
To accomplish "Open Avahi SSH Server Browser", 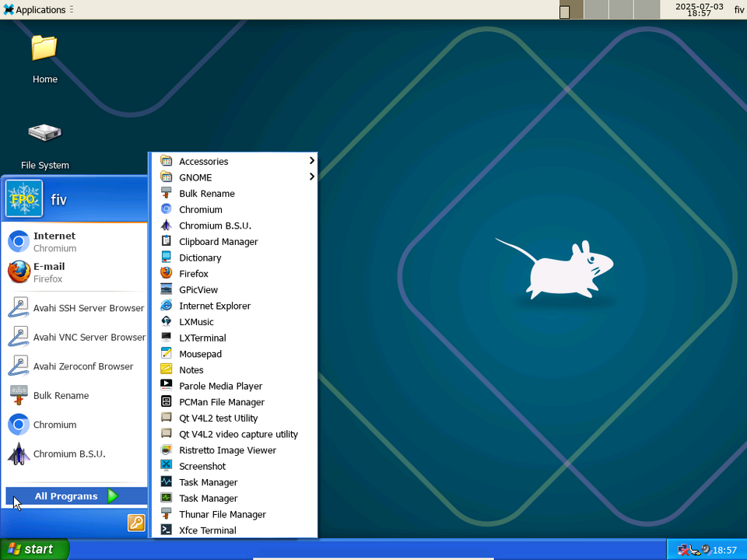I will pyautogui.click(x=88, y=308).
